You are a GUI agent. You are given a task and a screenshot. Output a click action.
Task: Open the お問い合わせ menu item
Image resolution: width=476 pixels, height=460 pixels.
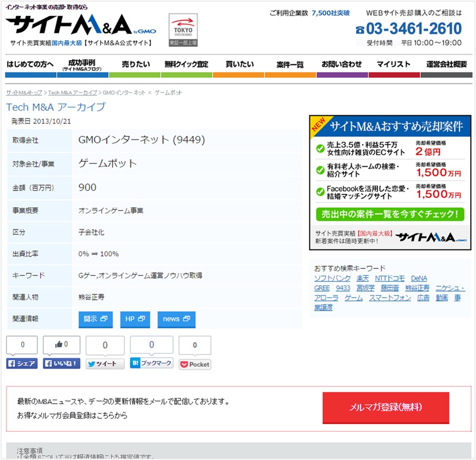[342, 67]
